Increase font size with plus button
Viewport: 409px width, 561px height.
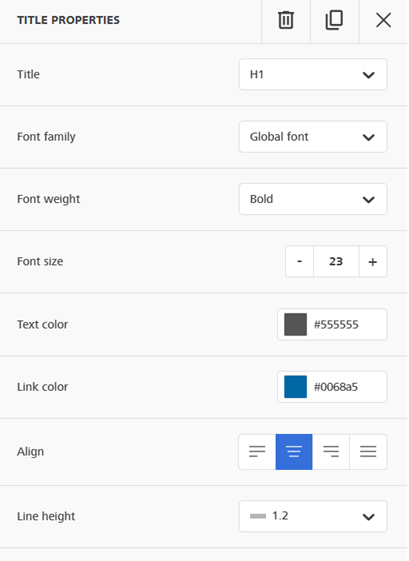click(373, 262)
